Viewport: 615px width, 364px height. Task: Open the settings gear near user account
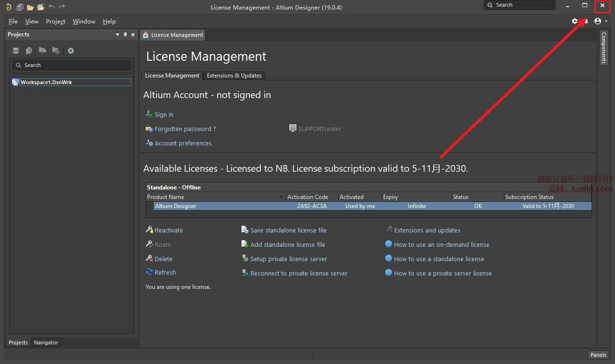click(x=575, y=21)
